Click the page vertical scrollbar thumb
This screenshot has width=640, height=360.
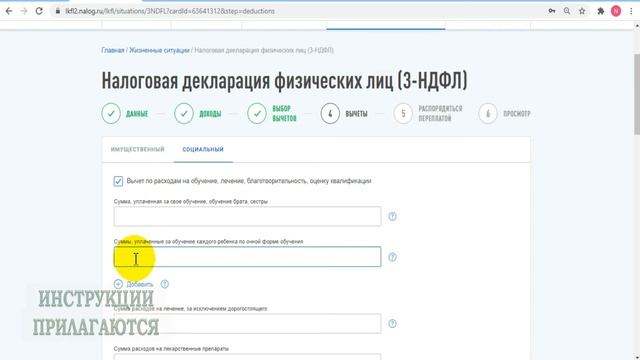[637, 94]
